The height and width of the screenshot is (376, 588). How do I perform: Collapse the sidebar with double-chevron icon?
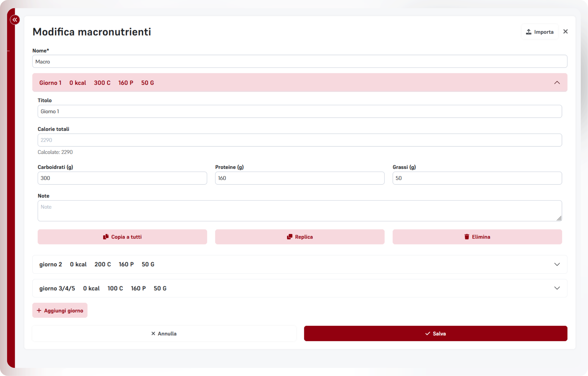(x=15, y=20)
